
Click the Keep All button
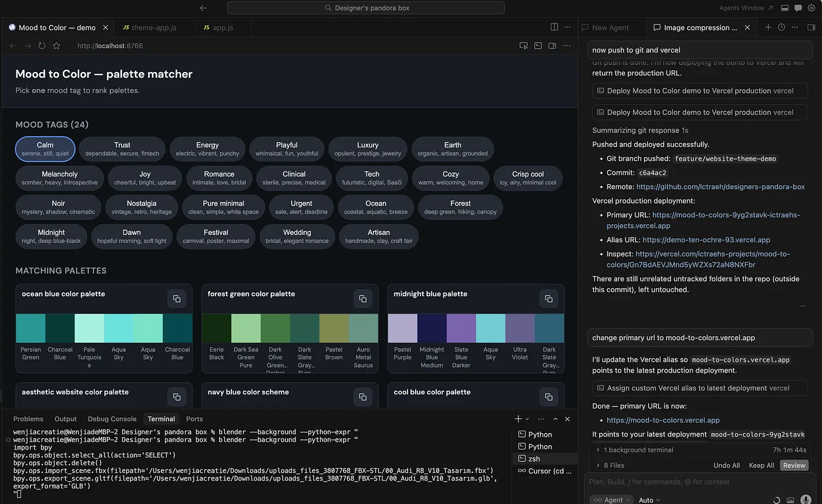pyautogui.click(x=761, y=465)
